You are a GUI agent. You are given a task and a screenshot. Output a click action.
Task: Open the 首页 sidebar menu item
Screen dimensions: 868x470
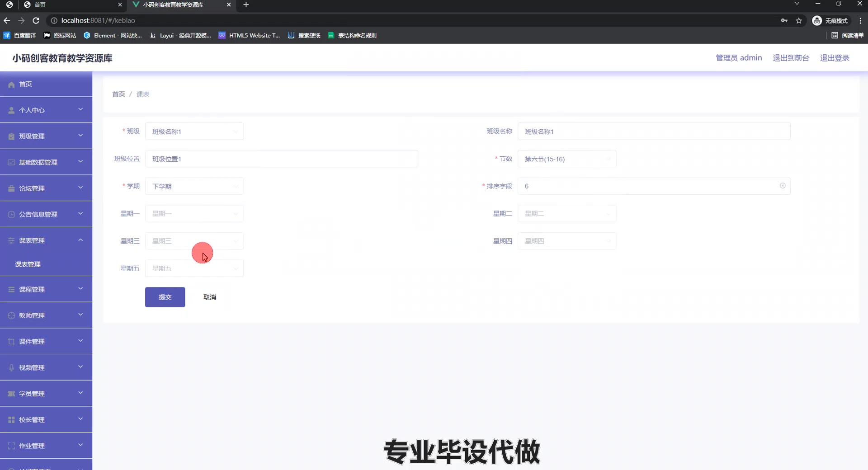click(x=46, y=84)
